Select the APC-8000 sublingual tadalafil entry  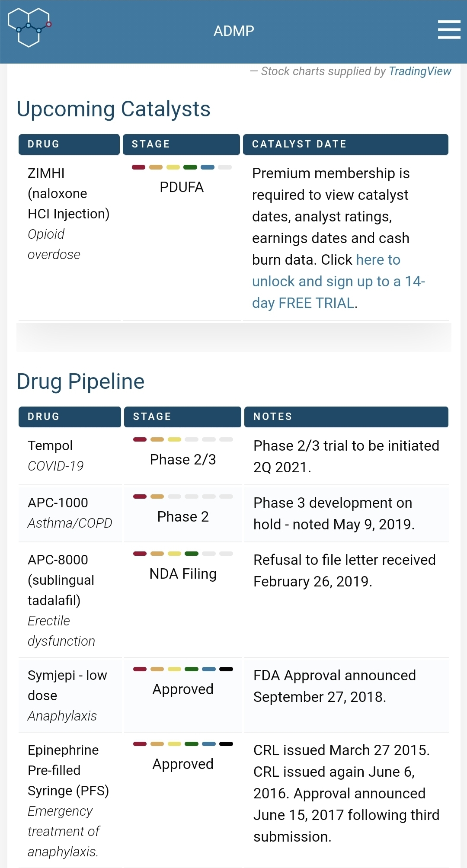(61, 580)
